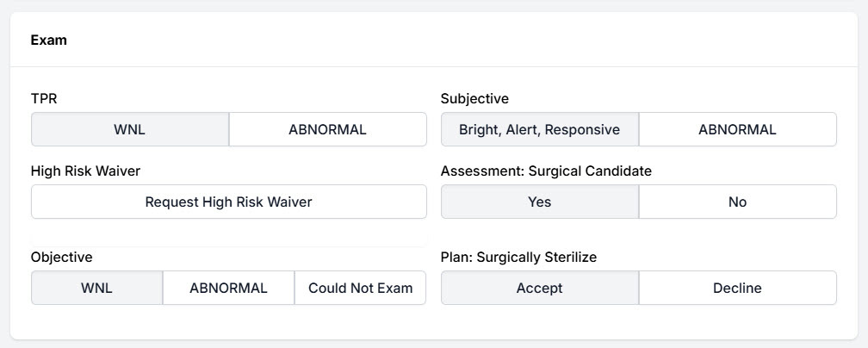The height and width of the screenshot is (348, 868).
Task: Choose Yes for Surgical Candidate assessment
Action: tap(539, 202)
